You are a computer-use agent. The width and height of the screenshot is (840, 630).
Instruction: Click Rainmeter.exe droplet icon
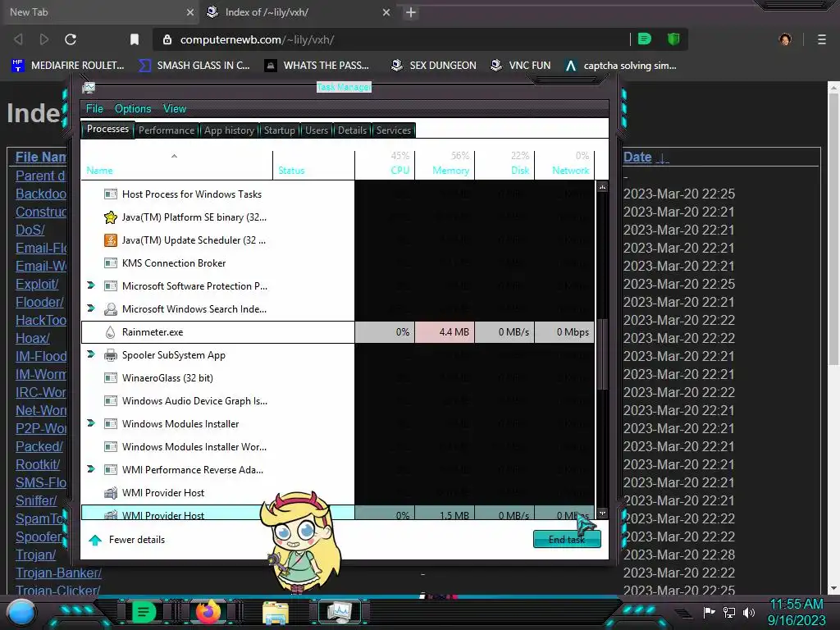coord(111,332)
